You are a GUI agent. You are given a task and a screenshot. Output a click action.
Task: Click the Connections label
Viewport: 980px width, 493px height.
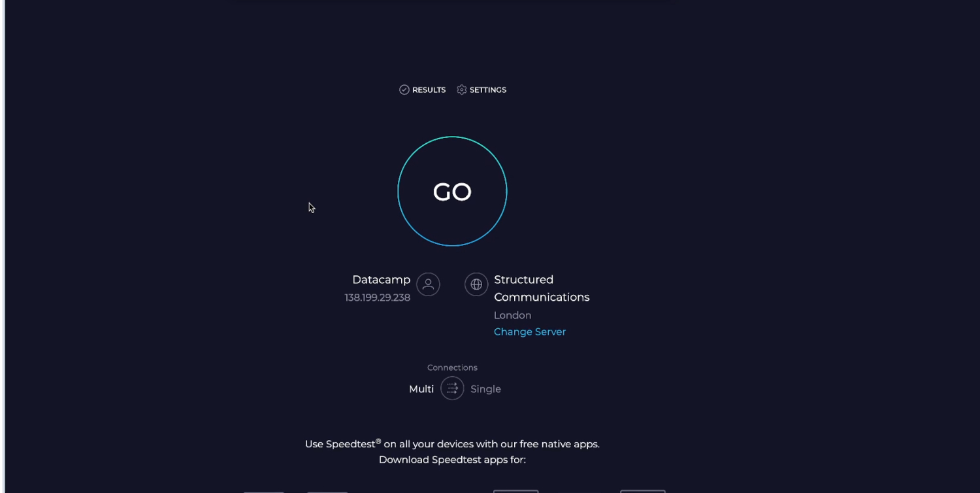click(452, 367)
